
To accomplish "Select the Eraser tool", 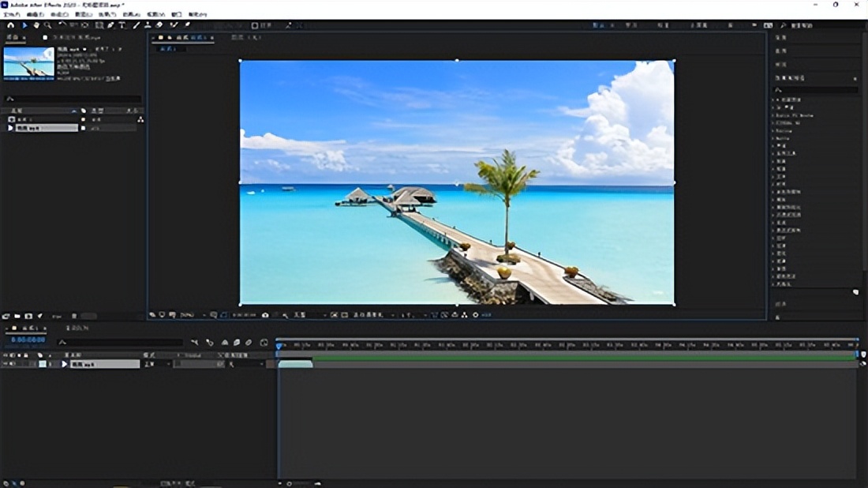I will click(x=159, y=25).
